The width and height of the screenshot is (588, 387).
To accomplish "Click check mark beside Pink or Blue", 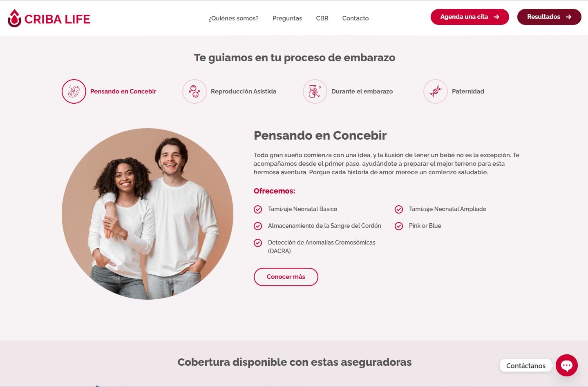I will point(399,226).
